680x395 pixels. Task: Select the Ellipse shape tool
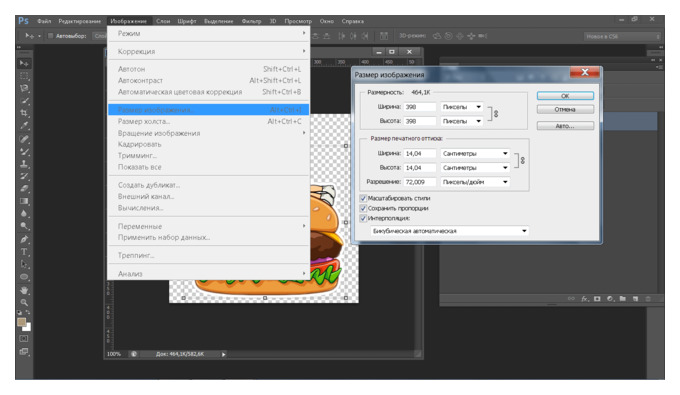click(x=24, y=277)
